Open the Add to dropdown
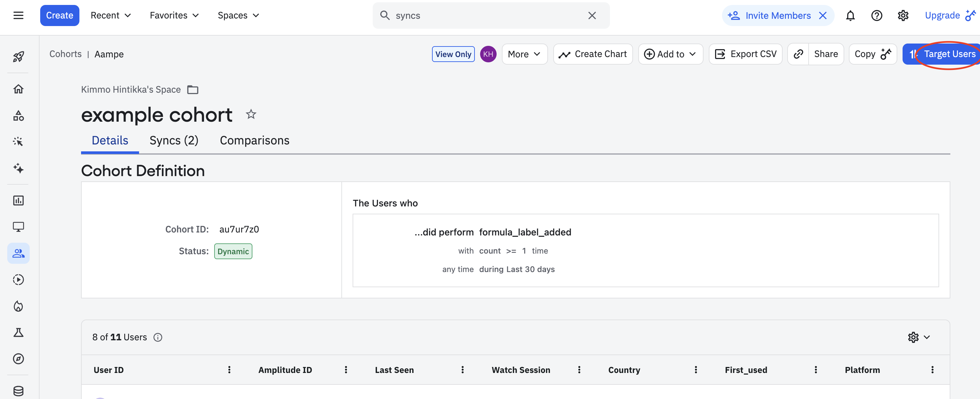 coord(670,54)
